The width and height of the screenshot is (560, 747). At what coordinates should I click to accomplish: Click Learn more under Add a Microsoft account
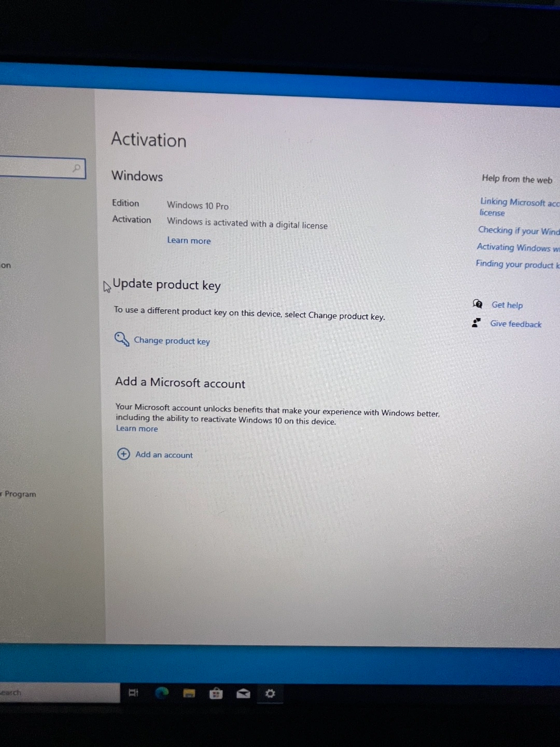click(x=137, y=428)
